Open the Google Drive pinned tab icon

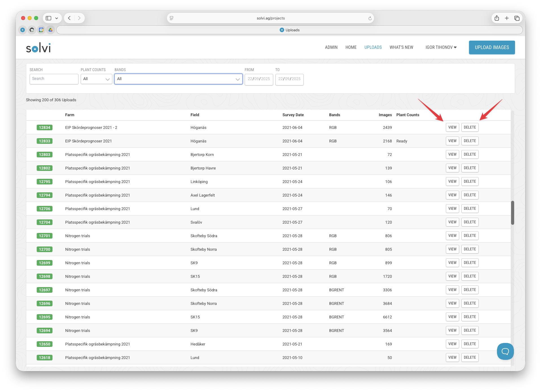tap(51, 30)
